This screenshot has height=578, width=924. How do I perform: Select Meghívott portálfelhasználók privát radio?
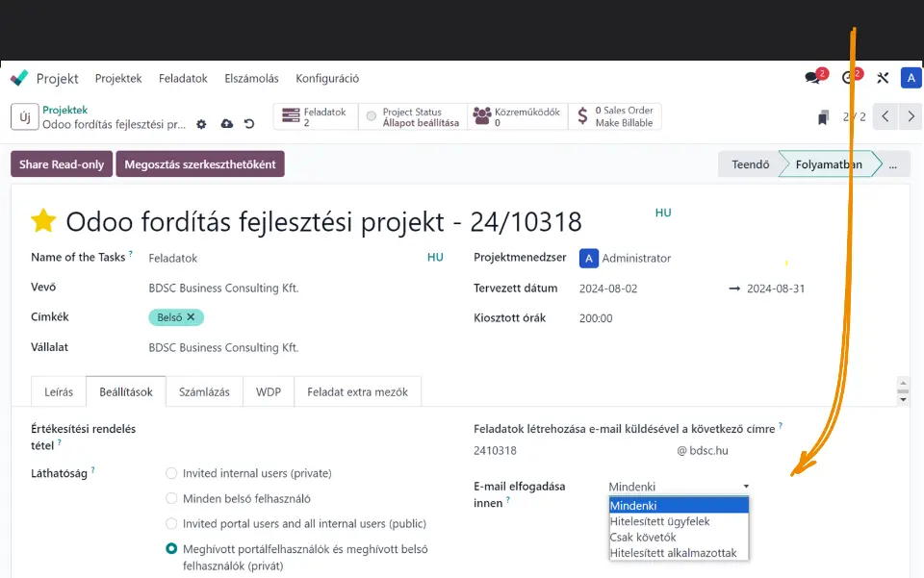click(x=171, y=548)
